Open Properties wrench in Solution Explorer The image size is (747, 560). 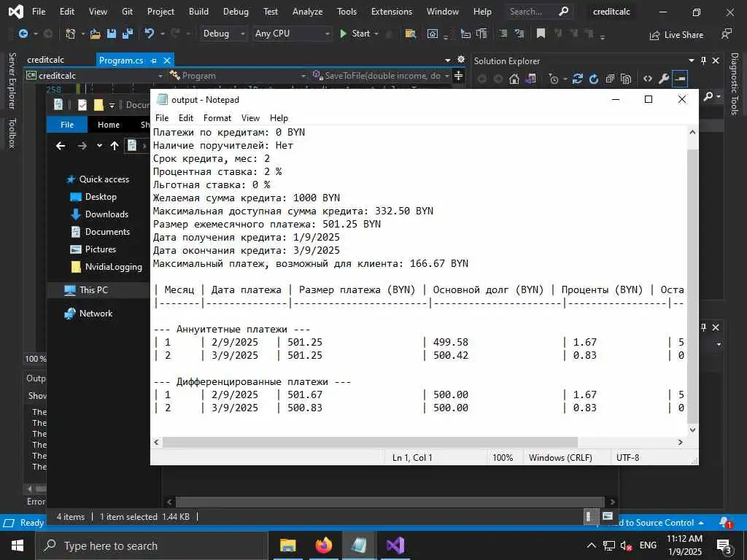pyautogui.click(x=664, y=79)
